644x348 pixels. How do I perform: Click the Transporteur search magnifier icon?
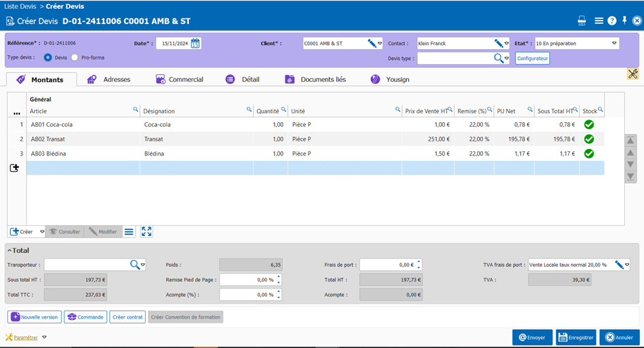click(x=135, y=265)
